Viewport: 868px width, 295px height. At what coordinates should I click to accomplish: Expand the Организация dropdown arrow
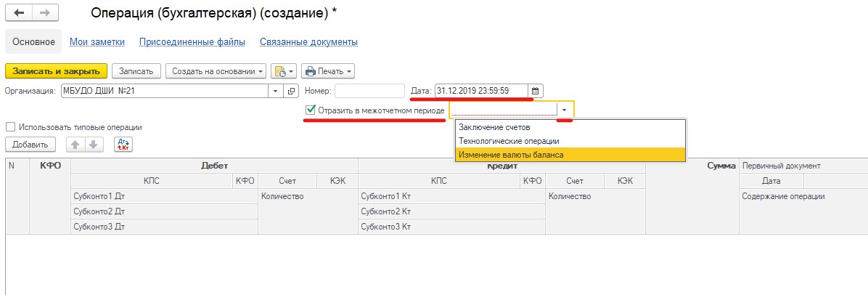click(x=275, y=91)
